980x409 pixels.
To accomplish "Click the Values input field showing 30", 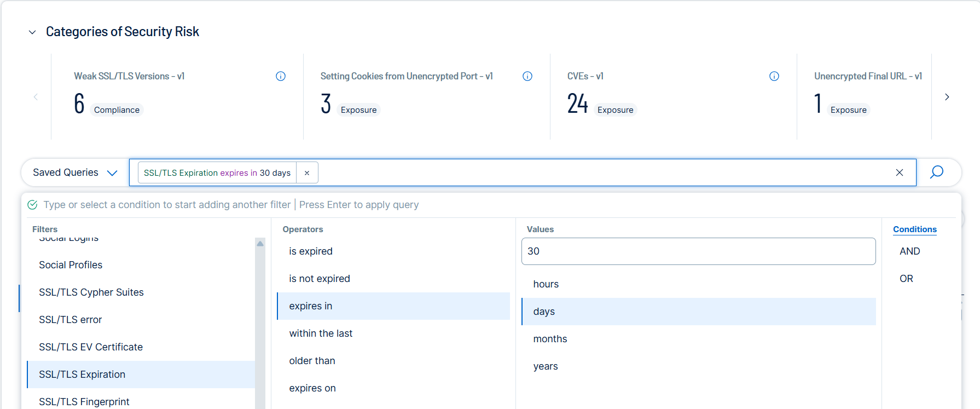I will coord(698,251).
